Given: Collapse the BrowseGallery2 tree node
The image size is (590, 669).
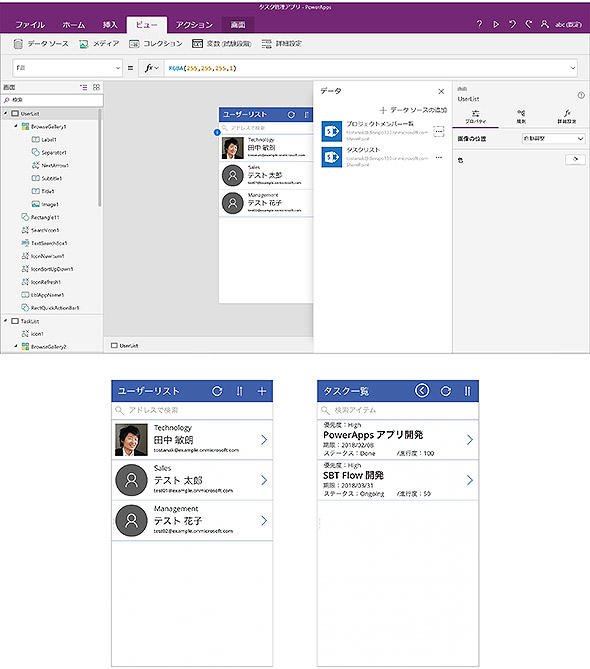Looking at the screenshot, I should coord(16,346).
